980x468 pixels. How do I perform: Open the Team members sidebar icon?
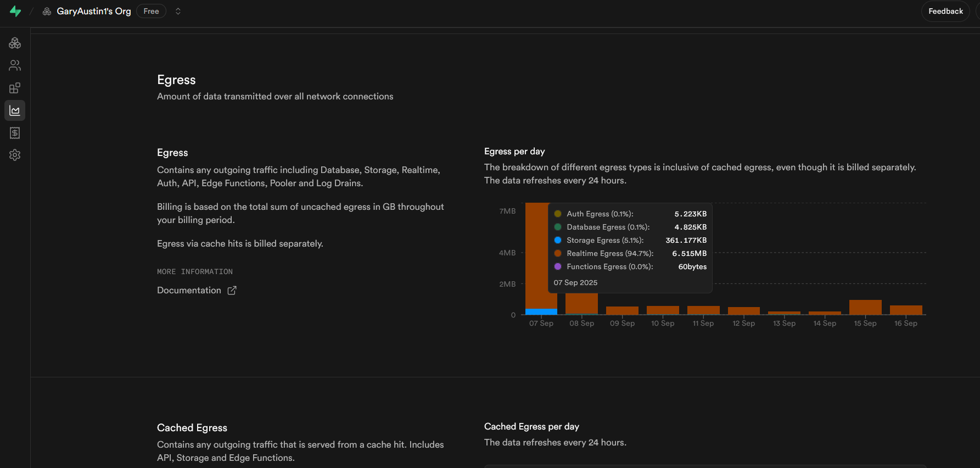click(15, 65)
